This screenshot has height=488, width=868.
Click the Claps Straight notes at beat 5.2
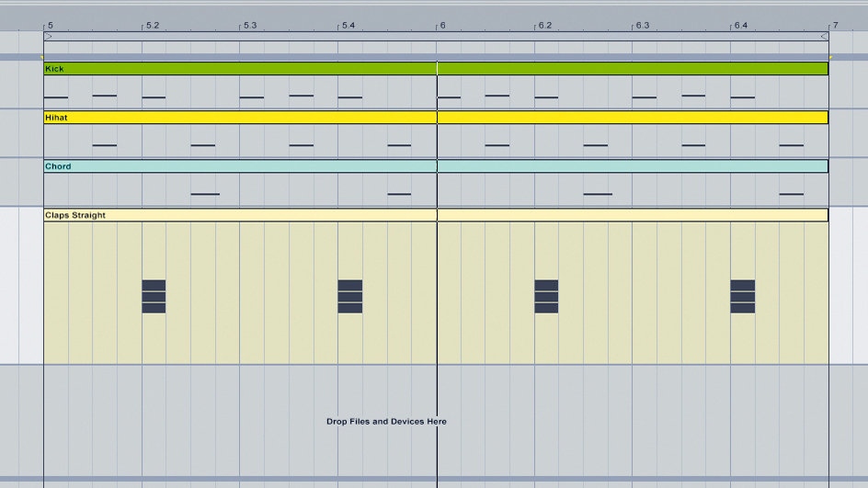pos(154,297)
